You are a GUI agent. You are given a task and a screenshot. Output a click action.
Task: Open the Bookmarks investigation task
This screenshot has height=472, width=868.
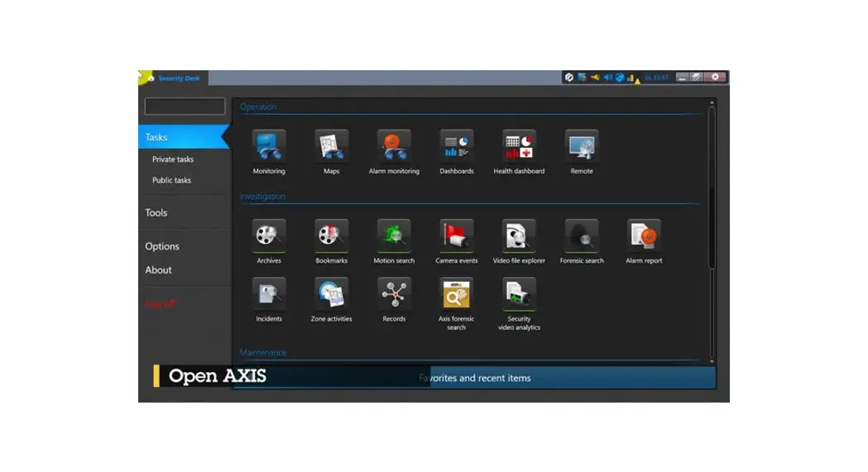point(331,241)
